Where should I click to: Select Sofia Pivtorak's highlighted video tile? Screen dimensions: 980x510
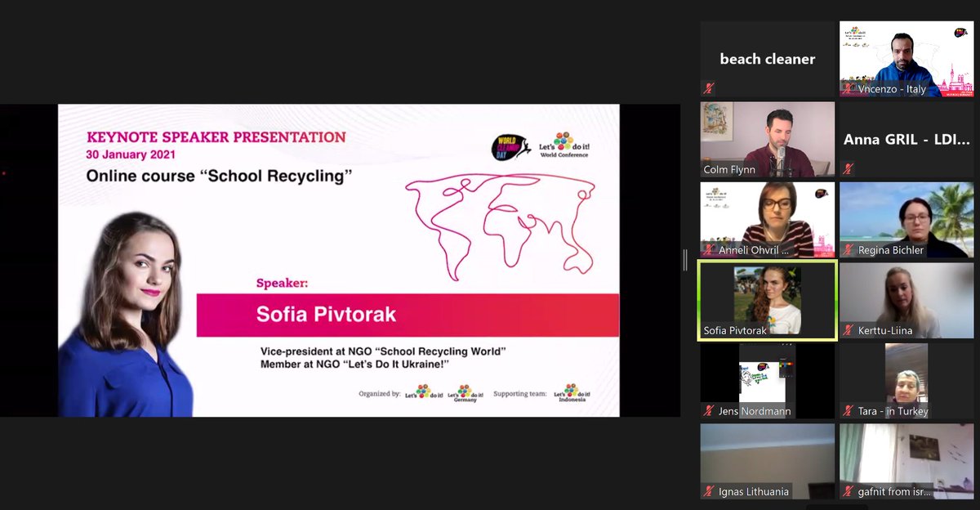(x=765, y=300)
